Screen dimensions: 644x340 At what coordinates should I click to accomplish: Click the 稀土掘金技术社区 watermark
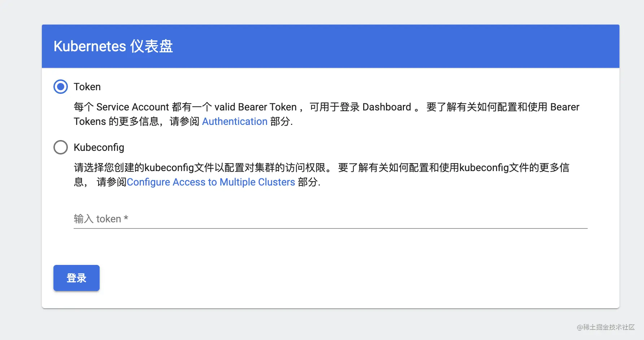pyautogui.click(x=606, y=327)
